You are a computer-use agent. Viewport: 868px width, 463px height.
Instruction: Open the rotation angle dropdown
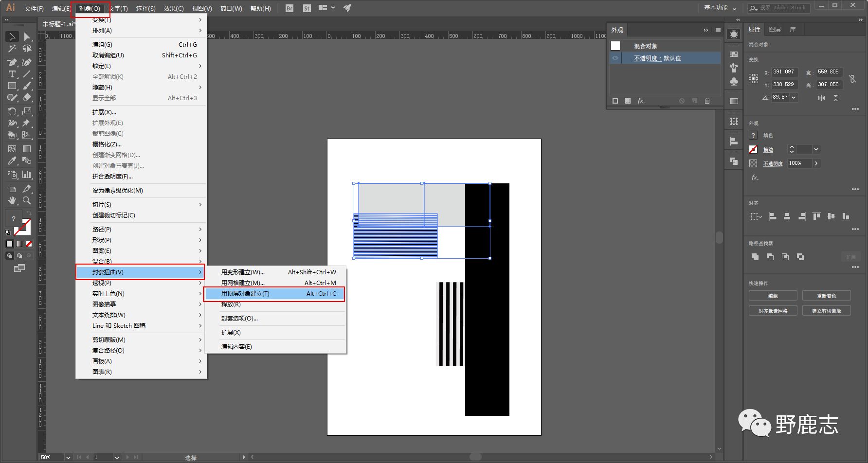pos(794,97)
